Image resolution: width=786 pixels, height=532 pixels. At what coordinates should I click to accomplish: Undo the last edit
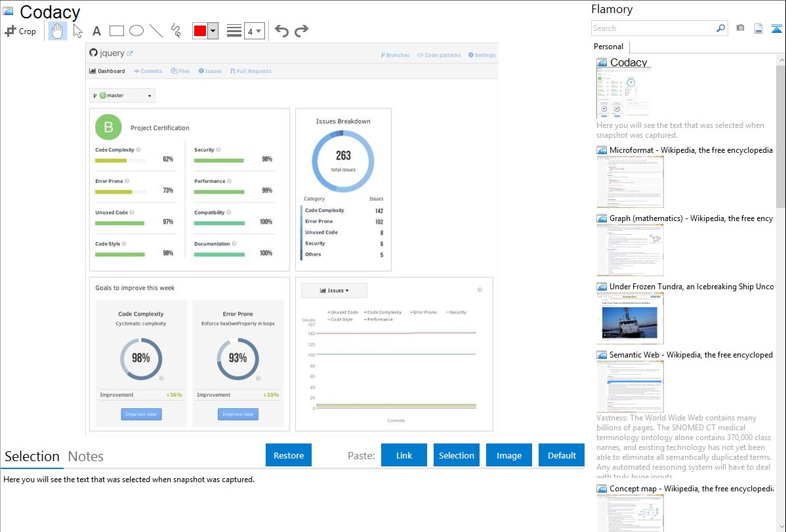pyautogui.click(x=281, y=31)
